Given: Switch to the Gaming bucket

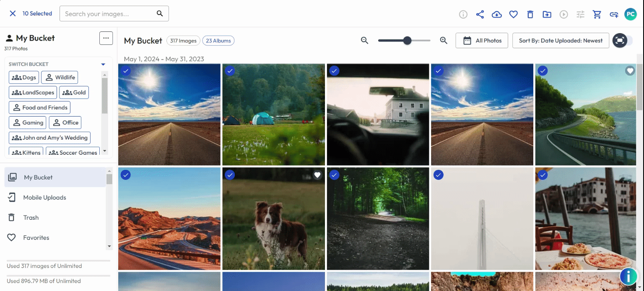Looking at the screenshot, I should tap(28, 122).
